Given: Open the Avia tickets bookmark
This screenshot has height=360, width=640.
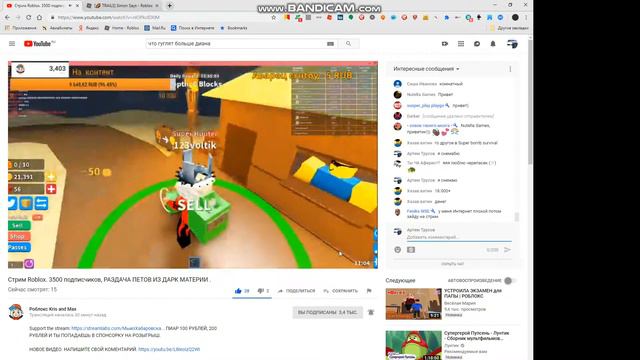Looking at the screenshot, I should [x=57, y=28].
